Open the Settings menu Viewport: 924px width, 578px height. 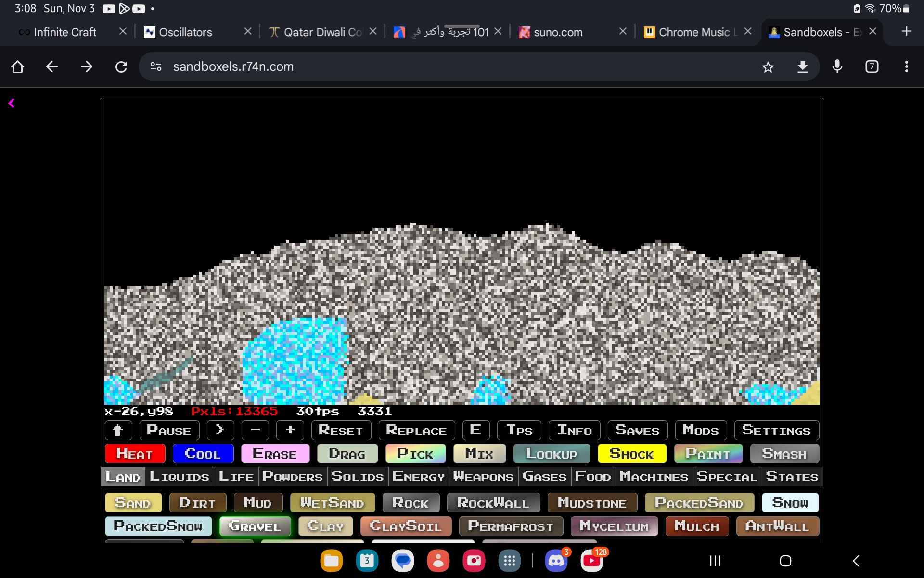click(776, 430)
